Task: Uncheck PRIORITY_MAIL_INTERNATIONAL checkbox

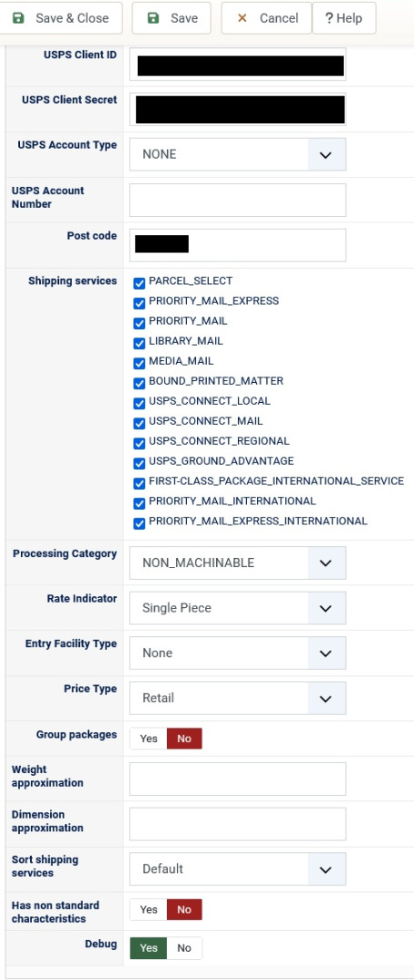Action: (x=140, y=504)
